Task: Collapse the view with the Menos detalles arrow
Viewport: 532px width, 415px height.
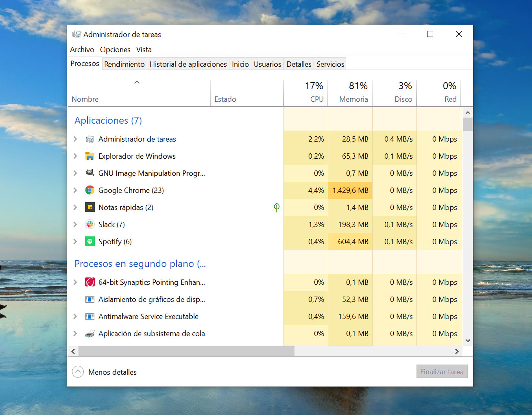Action: pyautogui.click(x=78, y=372)
